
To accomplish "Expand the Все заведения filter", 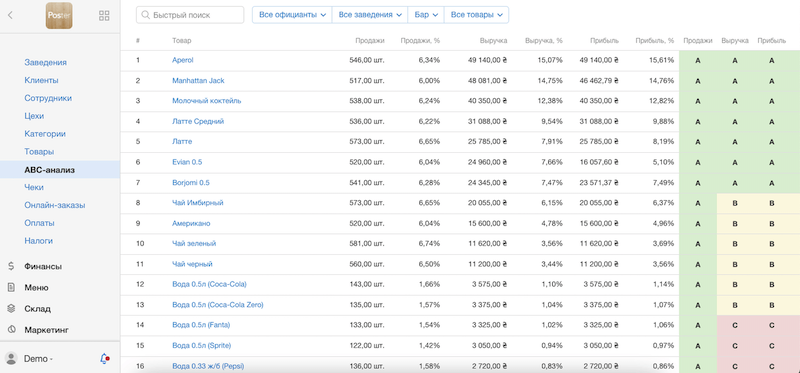I will point(370,15).
